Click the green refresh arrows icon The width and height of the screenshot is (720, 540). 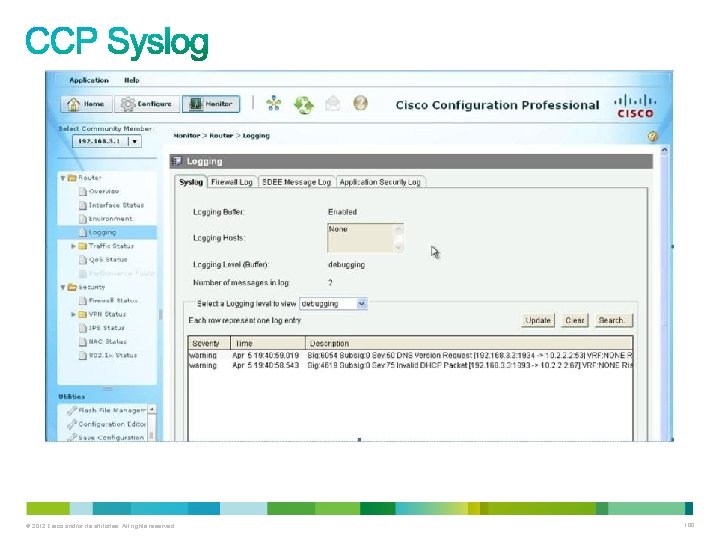pyautogui.click(x=304, y=104)
